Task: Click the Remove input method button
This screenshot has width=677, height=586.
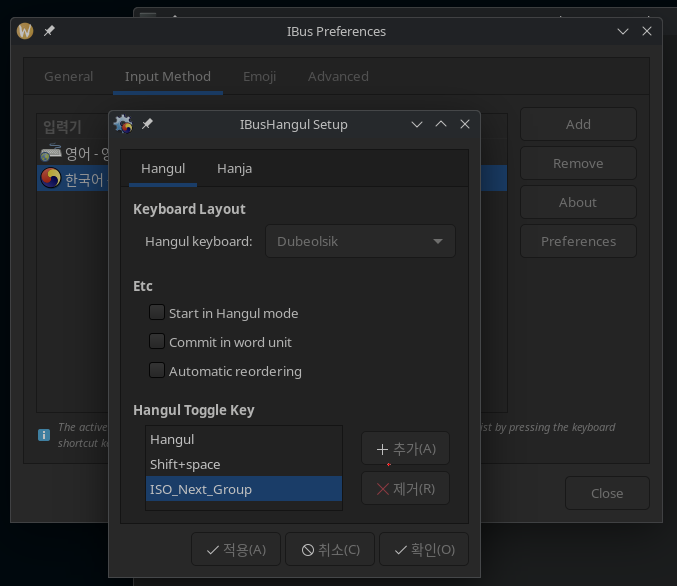Action: click(578, 163)
